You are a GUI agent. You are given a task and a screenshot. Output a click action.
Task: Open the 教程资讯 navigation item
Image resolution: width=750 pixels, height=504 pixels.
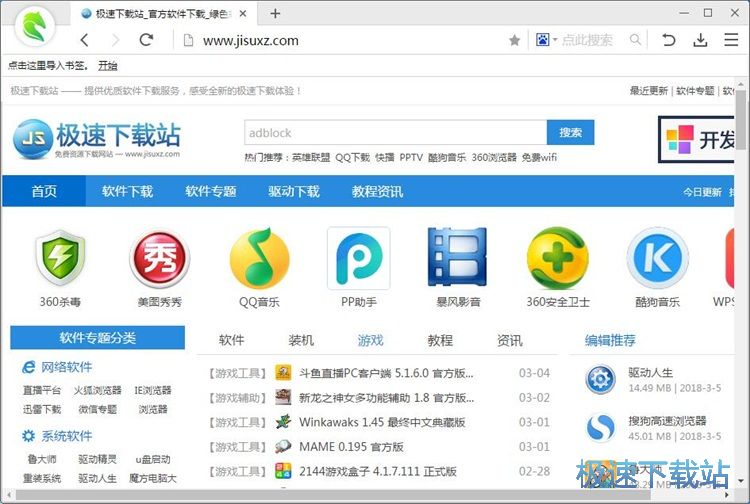pos(377,191)
